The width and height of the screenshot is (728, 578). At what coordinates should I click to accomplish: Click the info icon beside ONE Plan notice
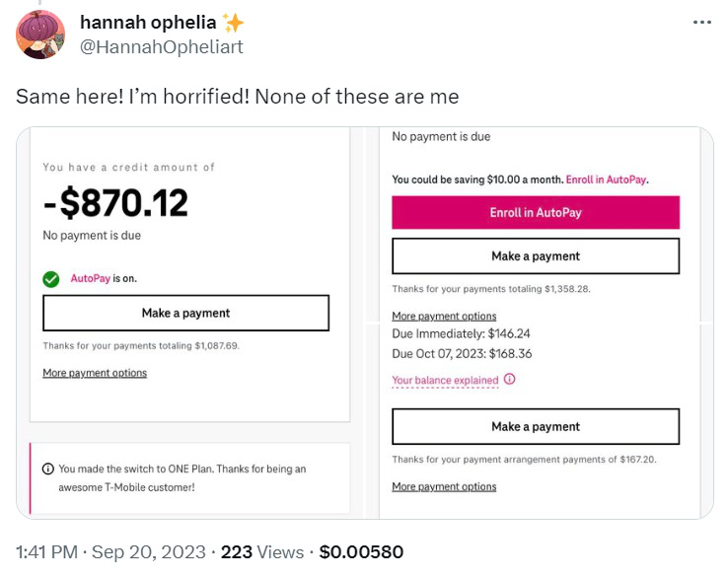click(47, 470)
